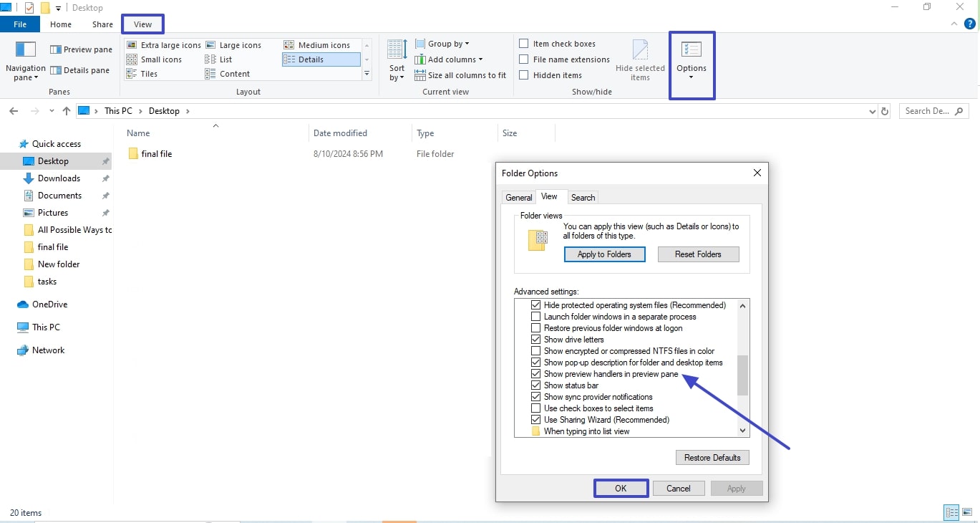Click the Search Desktop input field
Image resolution: width=980 pixels, height=523 pixels.
[931, 110]
